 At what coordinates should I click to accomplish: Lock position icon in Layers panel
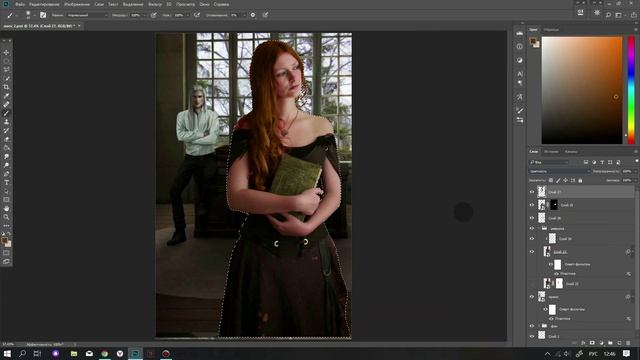point(565,180)
